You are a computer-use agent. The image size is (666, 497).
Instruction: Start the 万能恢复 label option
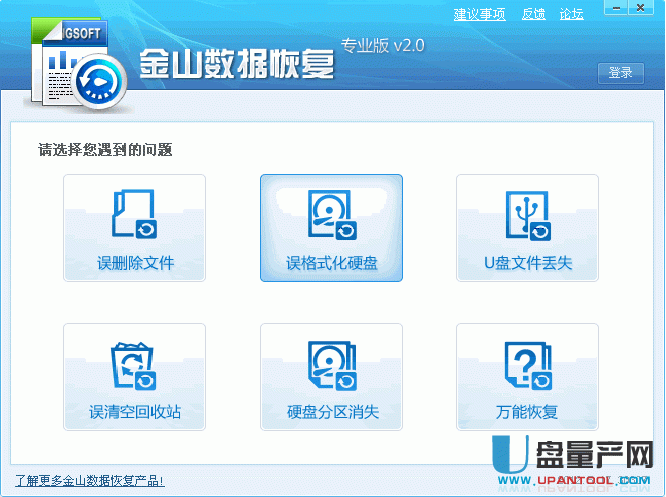click(527, 412)
